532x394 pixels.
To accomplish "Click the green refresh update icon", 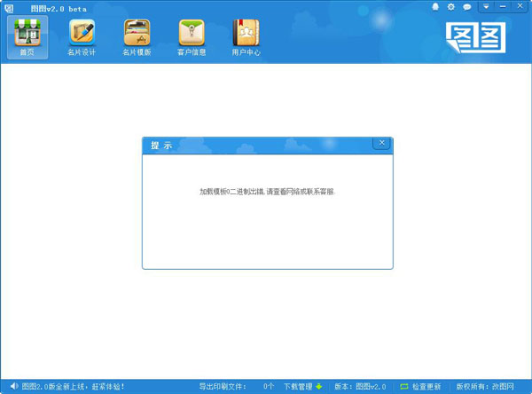I will pyautogui.click(x=404, y=386).
